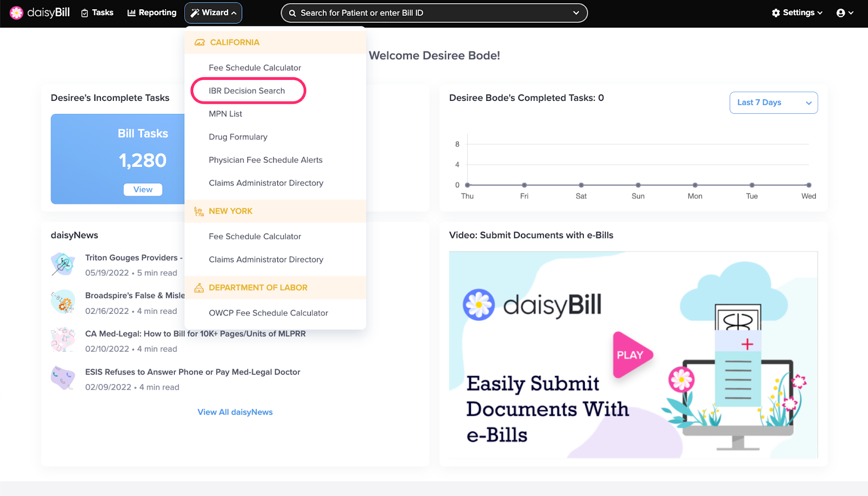Click the user account avatar icon
868x496 pixels.
tap(841, 13)
